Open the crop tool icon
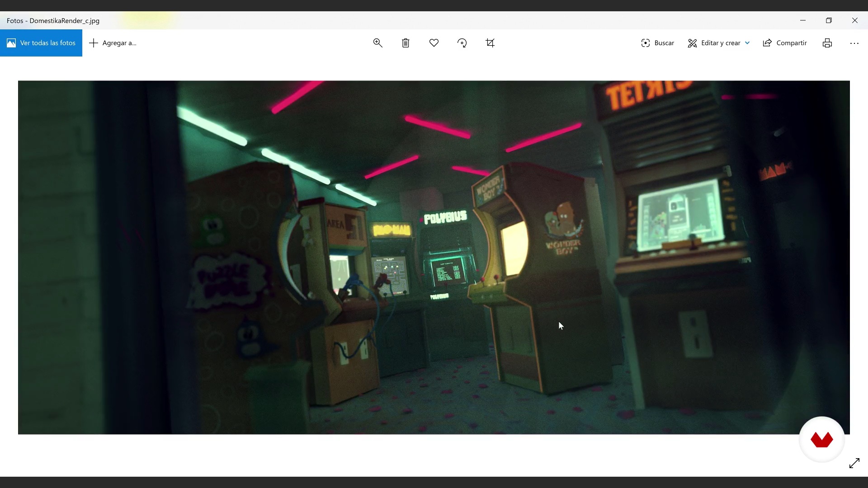 point(490,43)
